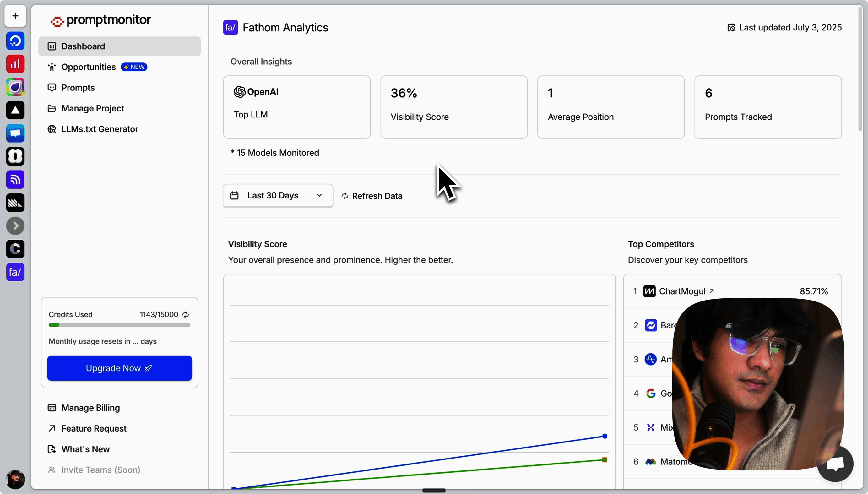
Task: Open the user avatar at bottom left
Action: [x=15, y=479]
